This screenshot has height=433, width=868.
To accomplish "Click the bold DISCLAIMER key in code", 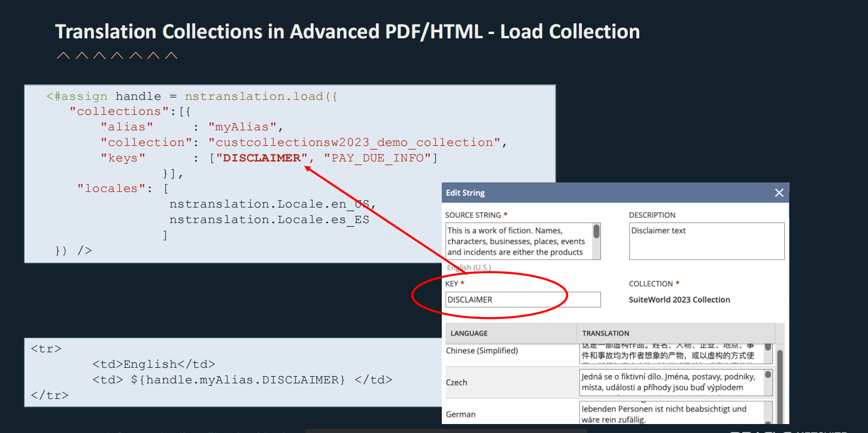I will (262, 158).
